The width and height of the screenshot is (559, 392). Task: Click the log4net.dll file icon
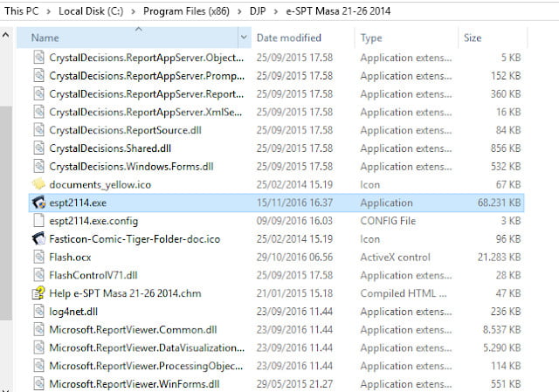tap(38, 312)
